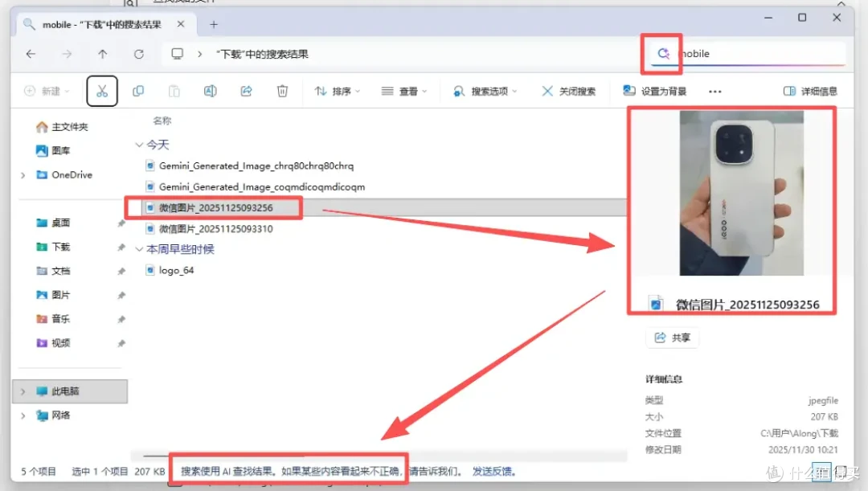Click 设置为背景 set as background

coord(655,91)
